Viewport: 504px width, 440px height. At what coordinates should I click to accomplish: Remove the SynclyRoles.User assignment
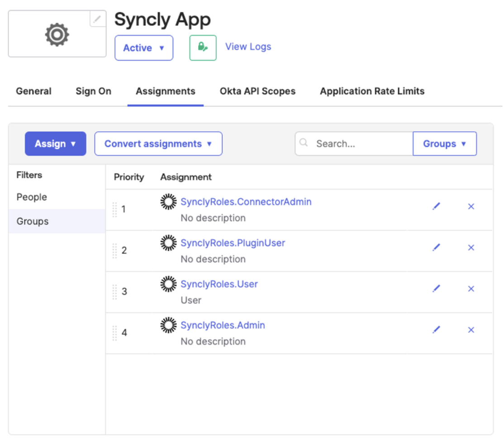[x=471, y=289]
